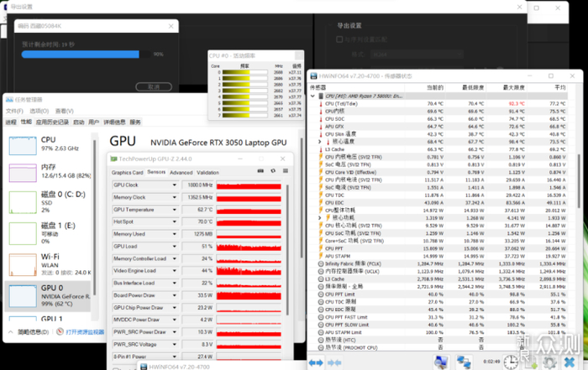Open Memory Clock sensor dropdown
The image size is (588, 370).
[175, 197]
